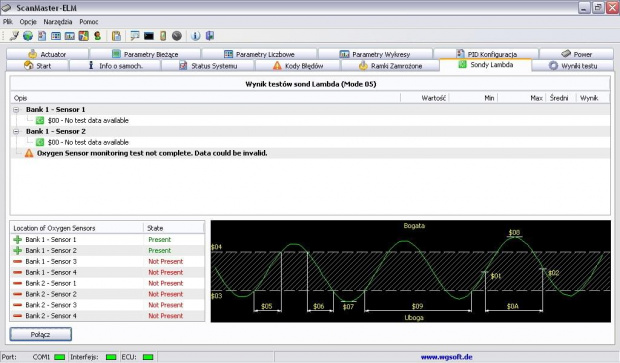Select the Bank 1 - Sensor 3 row

point(107,261)
